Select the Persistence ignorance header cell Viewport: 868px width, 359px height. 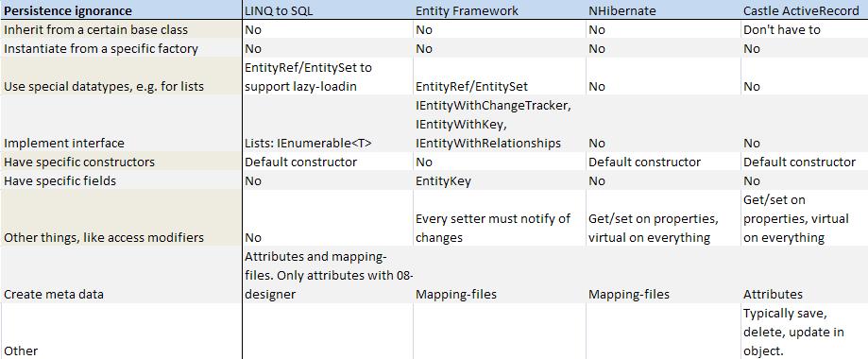(x=121, y=10)
